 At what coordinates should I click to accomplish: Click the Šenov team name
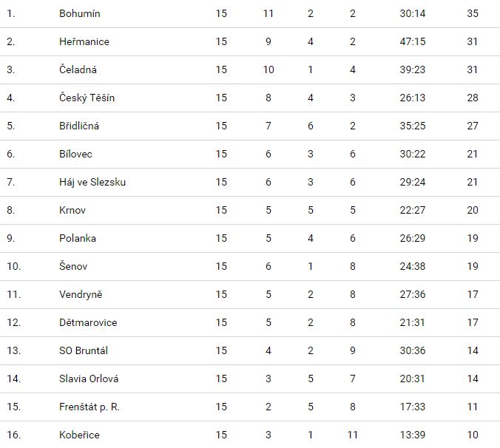click(x=74, y=267)
